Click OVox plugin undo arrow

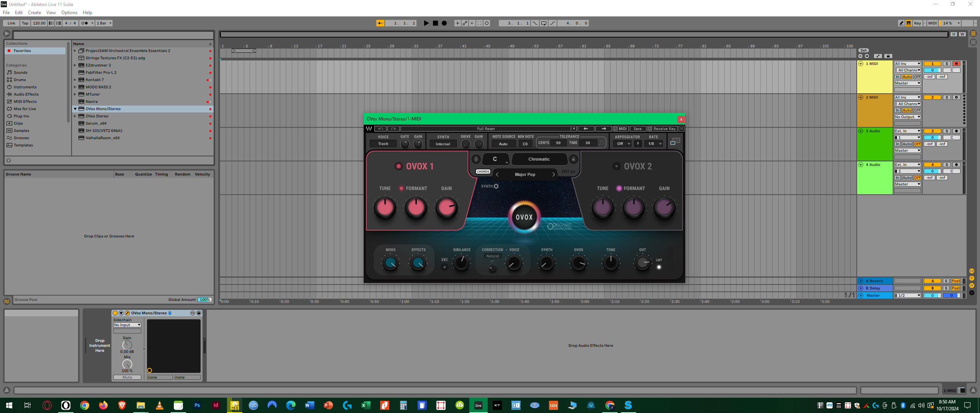click(x=381, y=129)
